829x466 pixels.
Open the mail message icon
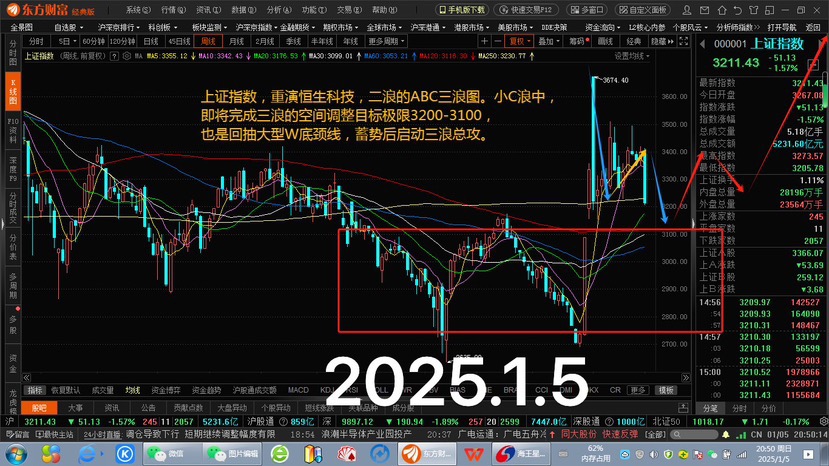coord(704,10)
